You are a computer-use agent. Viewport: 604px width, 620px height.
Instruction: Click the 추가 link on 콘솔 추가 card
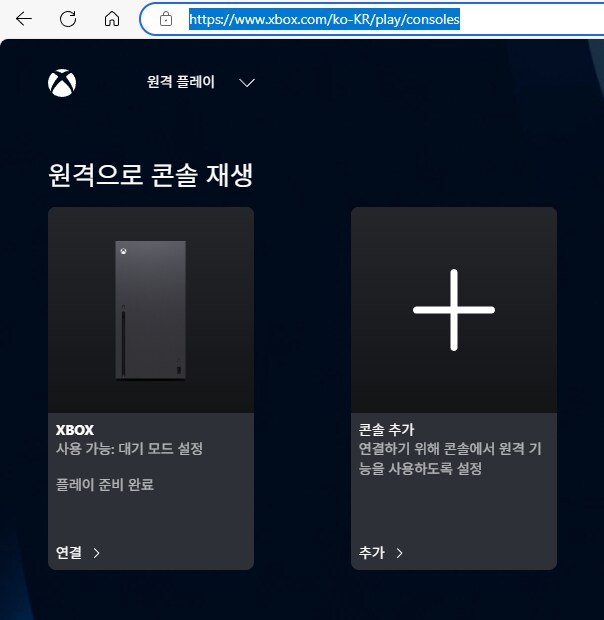(372, 552)
